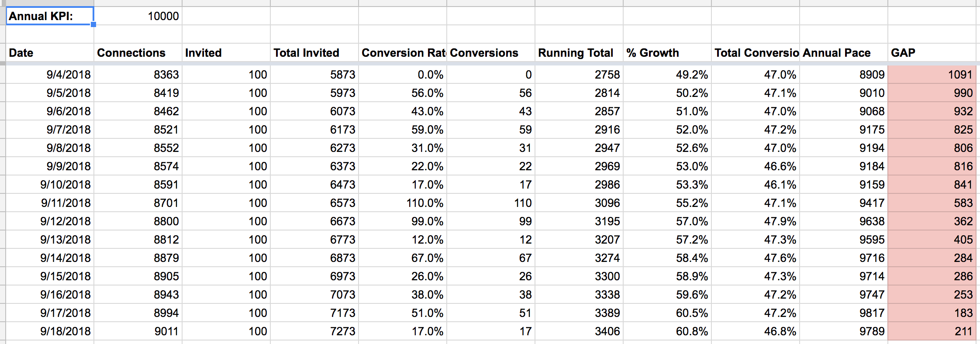
Task: Click the date cell 9/11/2018
Action: click(x=50, y=203)
